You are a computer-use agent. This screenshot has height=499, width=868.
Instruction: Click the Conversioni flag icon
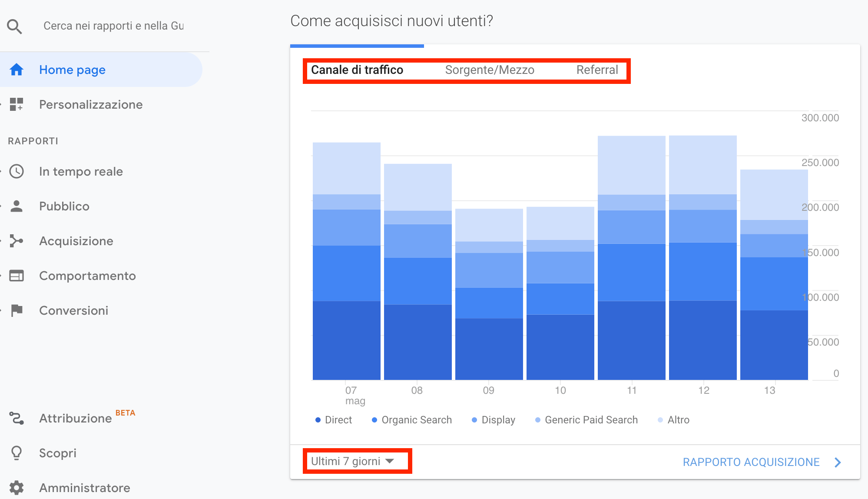click(17, 310)
